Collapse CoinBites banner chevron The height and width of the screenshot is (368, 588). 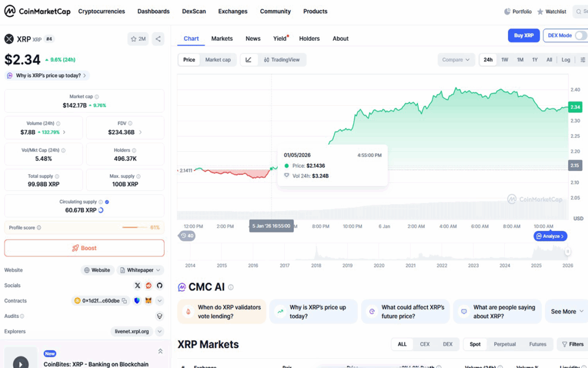(160, 351)
